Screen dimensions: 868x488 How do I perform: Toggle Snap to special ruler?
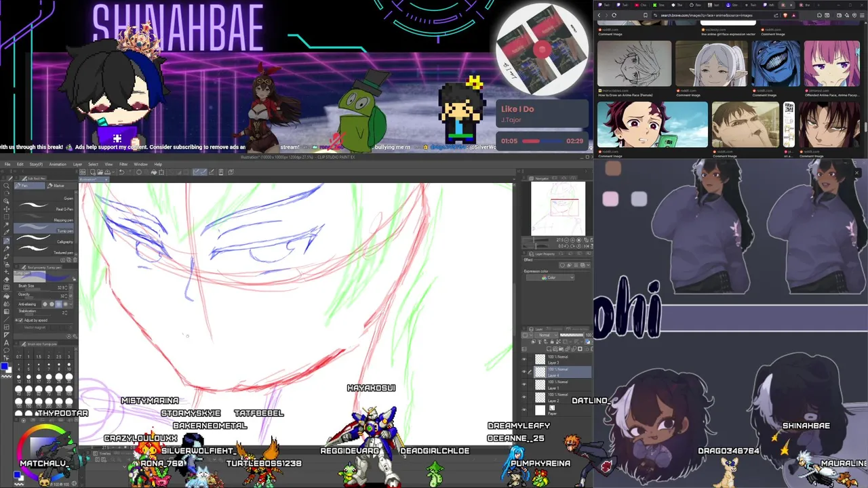click(x=203, y=172)
